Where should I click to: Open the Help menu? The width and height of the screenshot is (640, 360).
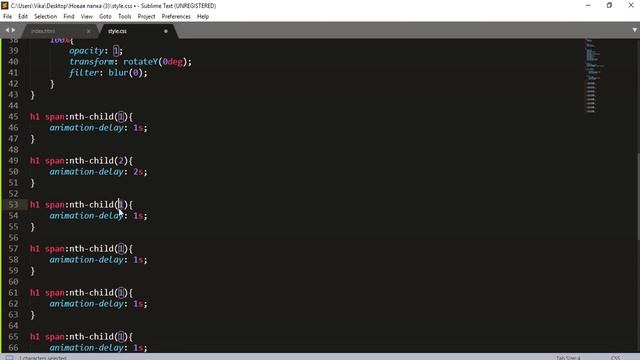[x=203, y=16]
